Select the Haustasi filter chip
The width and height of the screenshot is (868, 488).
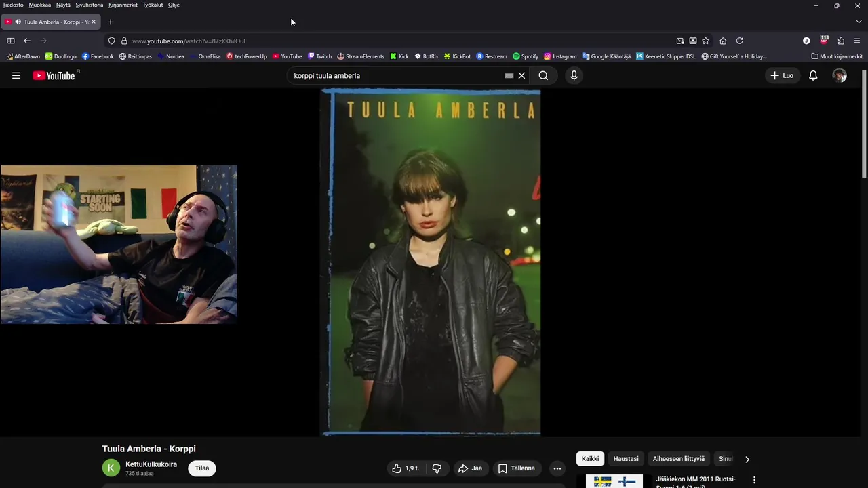[x=626, y=459]
